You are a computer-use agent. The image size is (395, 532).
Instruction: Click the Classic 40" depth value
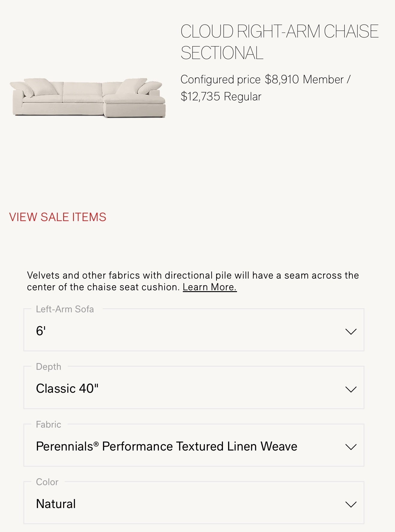click(67, 389)
